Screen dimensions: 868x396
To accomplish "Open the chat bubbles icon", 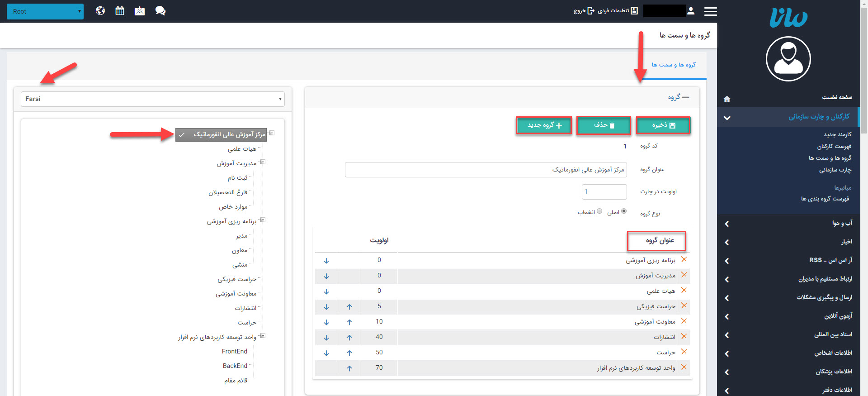I will [160, 11].
